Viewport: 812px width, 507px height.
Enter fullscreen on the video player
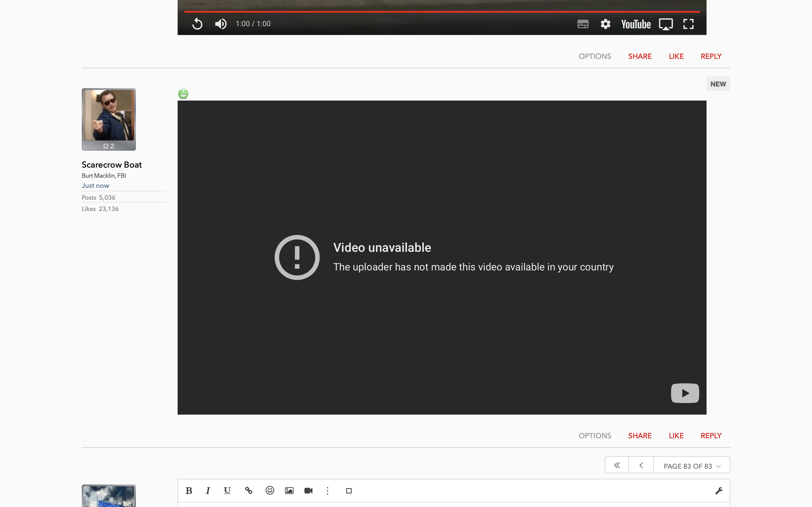click(688, 24)
